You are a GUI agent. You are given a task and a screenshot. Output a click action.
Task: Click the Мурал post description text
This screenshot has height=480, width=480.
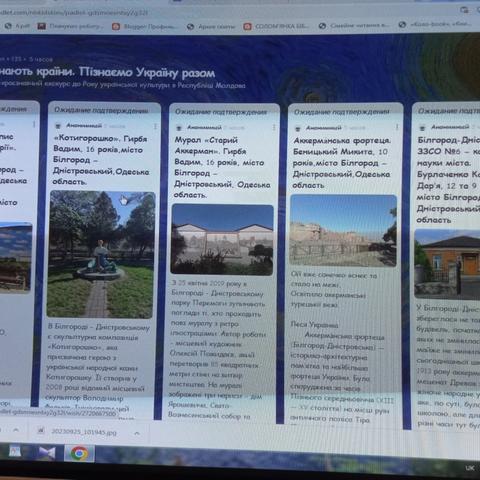[218, 349]
